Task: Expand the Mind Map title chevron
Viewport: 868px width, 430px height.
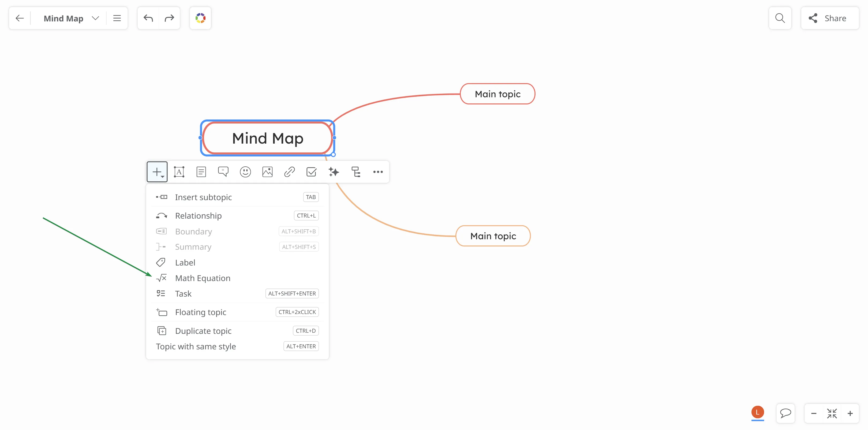Action: (x=95, y=18)
